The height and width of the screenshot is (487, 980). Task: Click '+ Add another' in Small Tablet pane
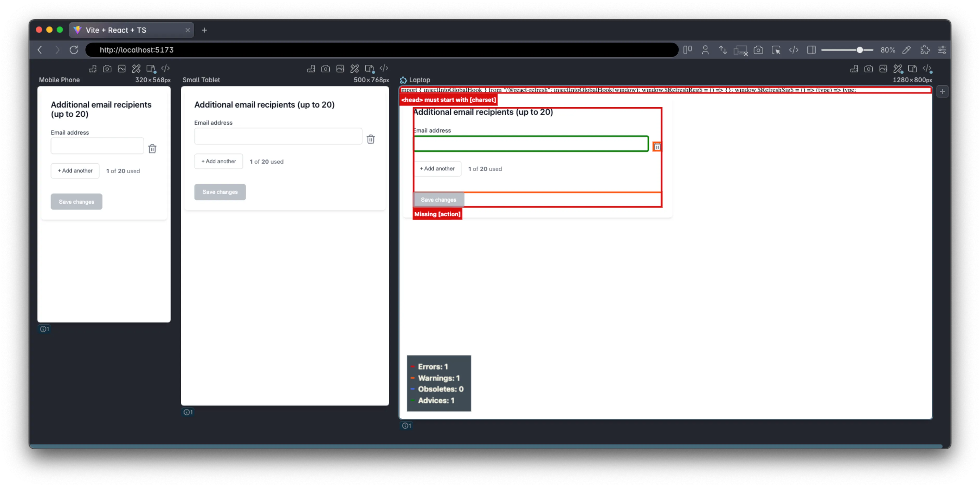point(218,161)
